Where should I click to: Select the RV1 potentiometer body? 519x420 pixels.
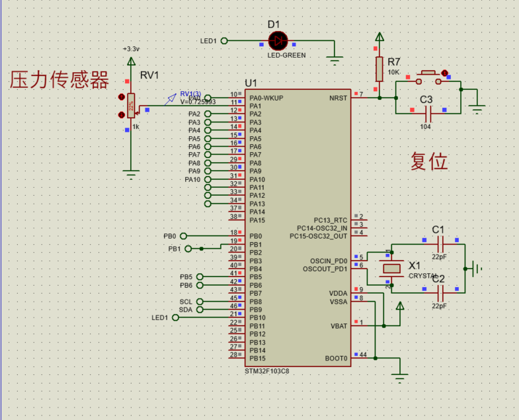(x=131, y=106)
